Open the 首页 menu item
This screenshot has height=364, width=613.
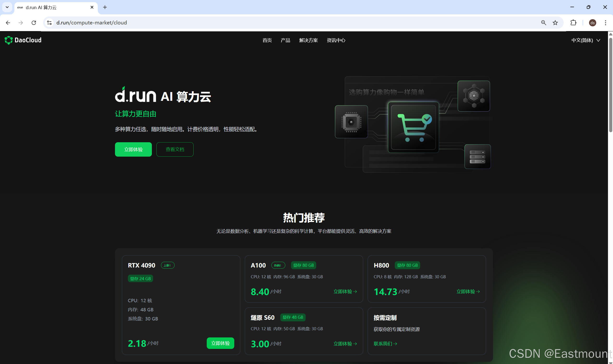coord(267,40)
